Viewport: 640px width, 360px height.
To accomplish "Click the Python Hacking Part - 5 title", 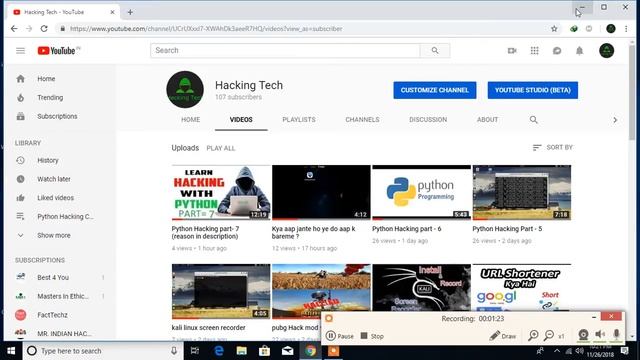I will [x=507, y=229].
